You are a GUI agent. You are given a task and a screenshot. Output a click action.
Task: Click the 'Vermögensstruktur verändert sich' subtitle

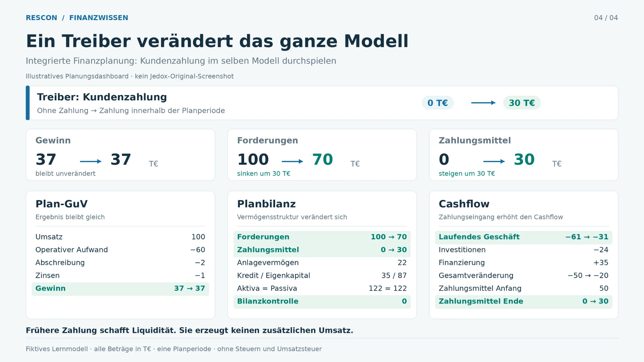tap(292, 217)
